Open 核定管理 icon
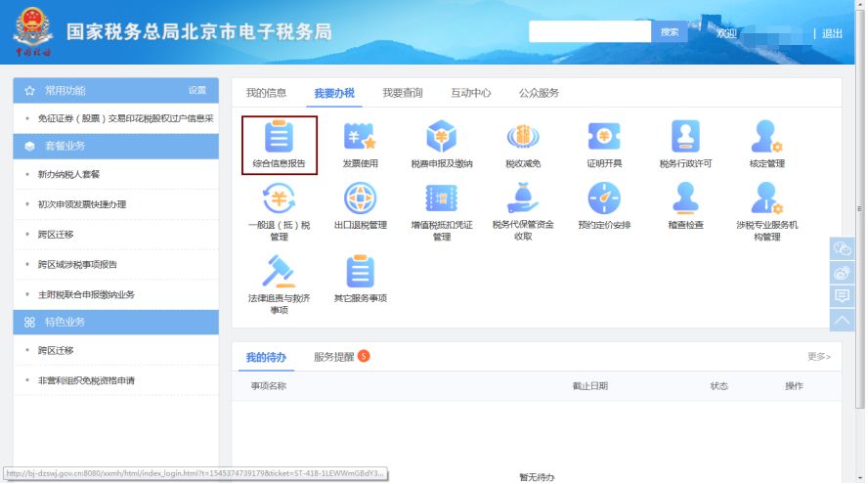This screenshot has width=868, height=484. 766,136
